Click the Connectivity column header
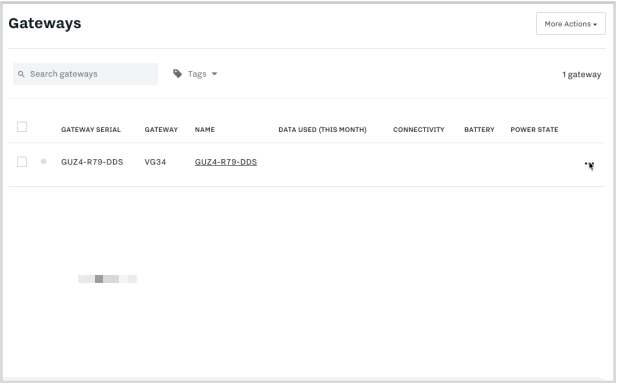617x386 pixels. (x=419, y=129)
